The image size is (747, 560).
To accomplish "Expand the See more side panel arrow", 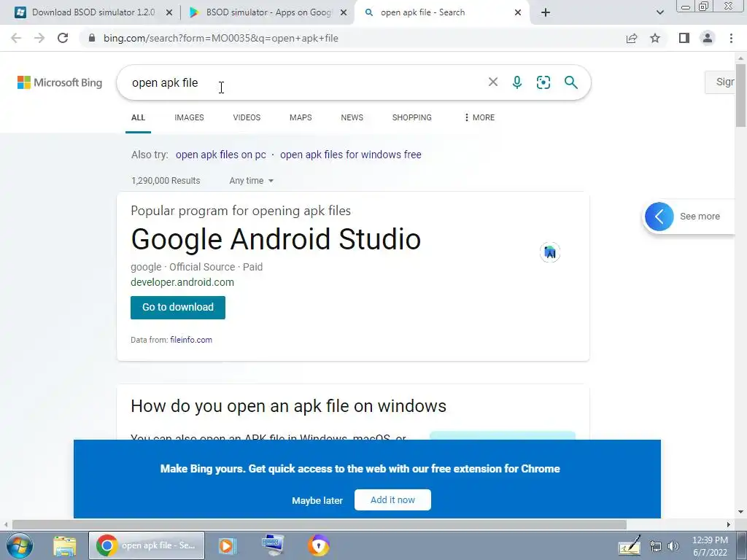I will click(659, 216).
